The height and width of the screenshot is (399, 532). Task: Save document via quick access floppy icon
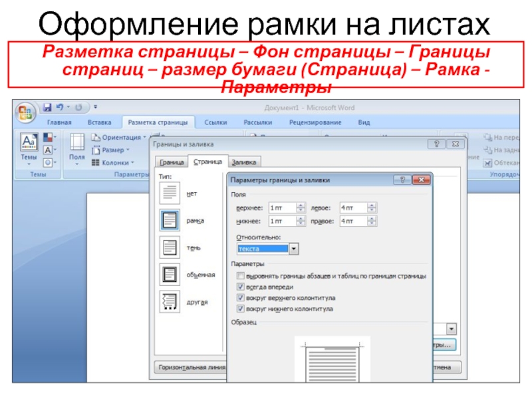coord(47,108)
